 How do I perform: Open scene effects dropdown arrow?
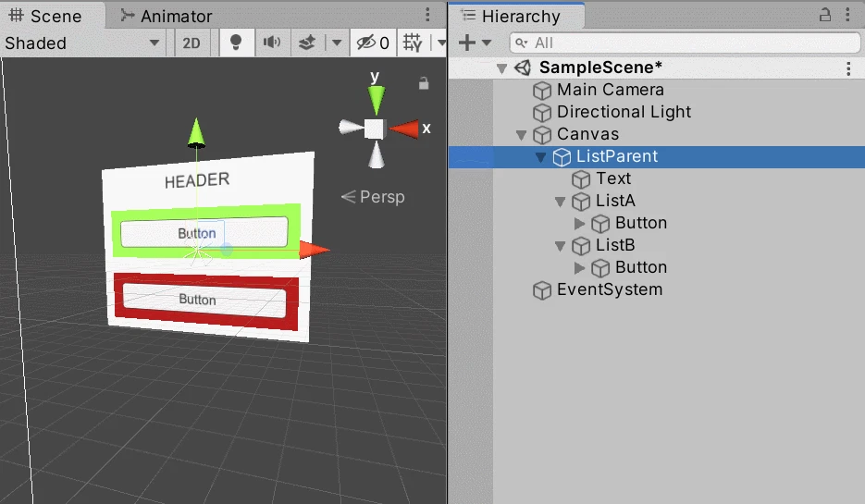pyautogui.click(x=337, y=43)
